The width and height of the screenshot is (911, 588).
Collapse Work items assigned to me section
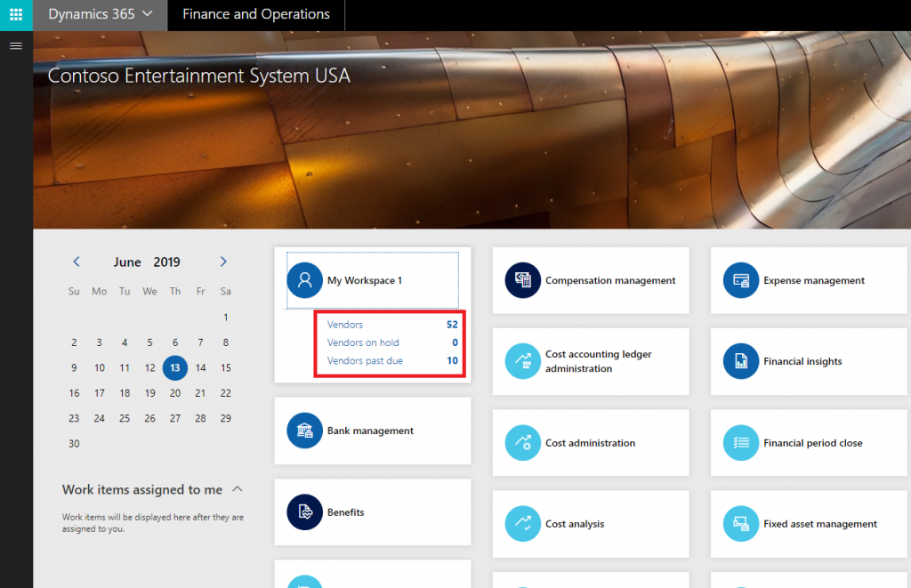point(237,489)
